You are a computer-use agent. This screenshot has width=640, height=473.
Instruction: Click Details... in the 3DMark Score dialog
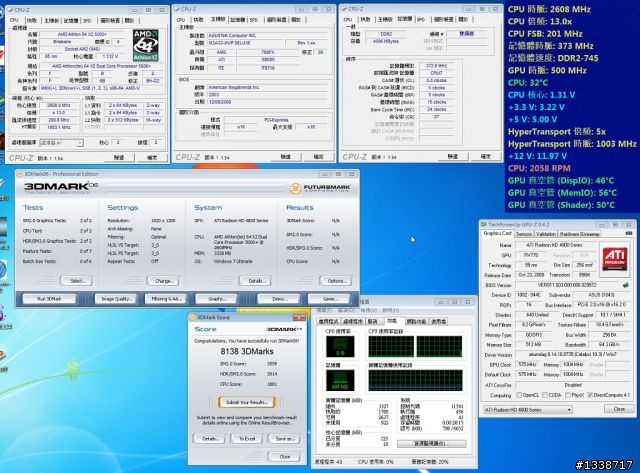(x=209, y=439)
